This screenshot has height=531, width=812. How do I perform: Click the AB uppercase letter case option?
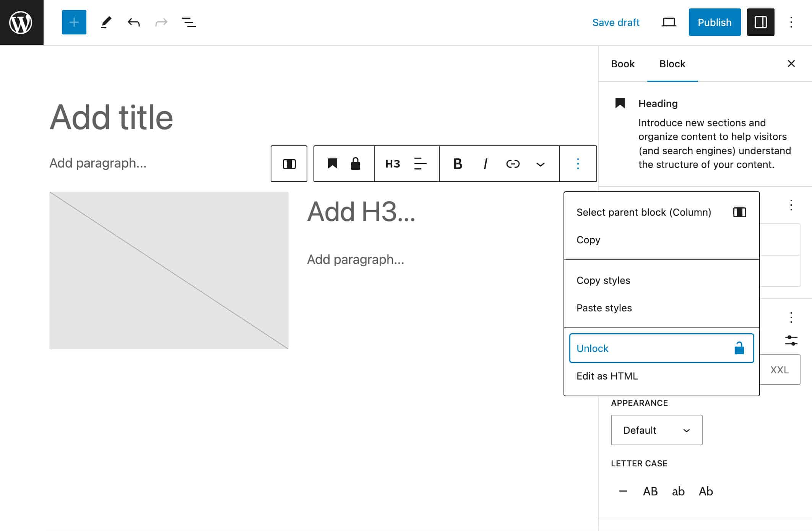[x=649, y=491]
